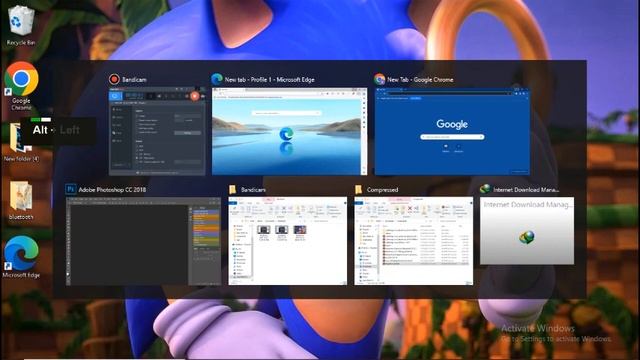The image size is (640, 360).
Task: Click the red Bandicam recorder icon in the switcher
Action: (114, 79)
